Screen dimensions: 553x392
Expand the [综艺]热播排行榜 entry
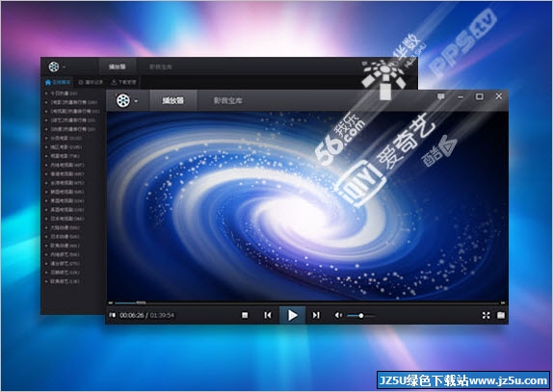[x=70, y=120]
